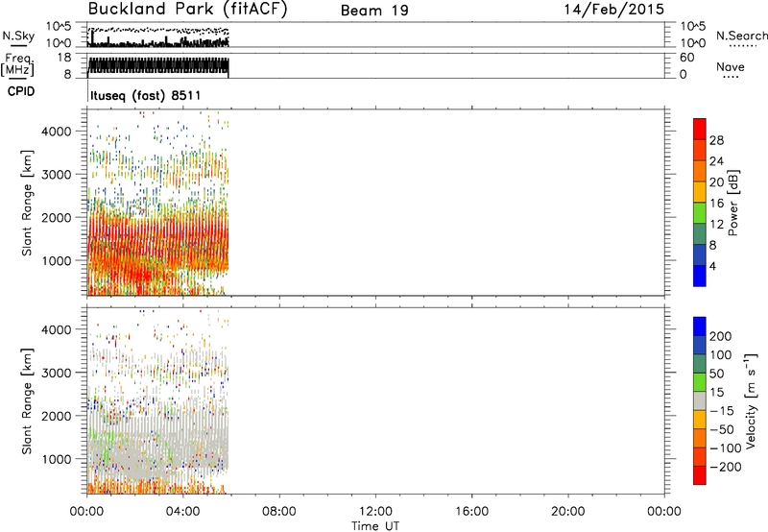Click the Velocity [m s-1] colorbar title
Screen dimensions: 768x532
[x=750, y=401]
